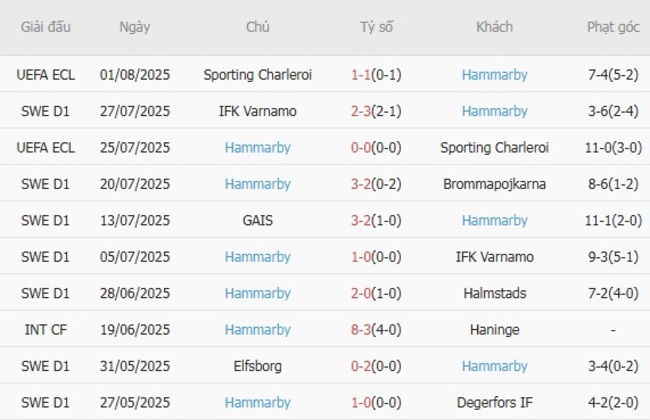Open the home Hammarby link on 28/06/2025
The height and width of the screenshot is (420, 650).
tap(257, 293)
